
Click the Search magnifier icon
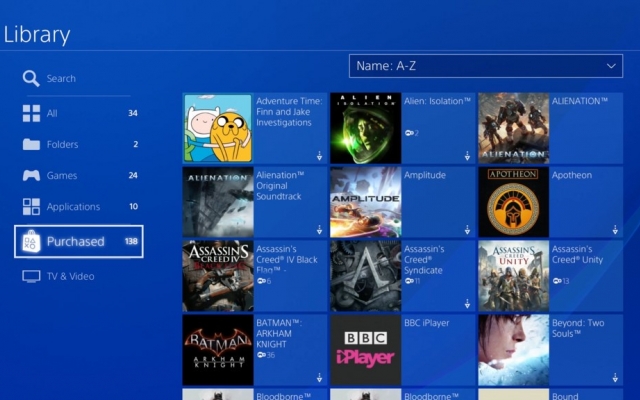pyautogui.click(x=31, y=78)
